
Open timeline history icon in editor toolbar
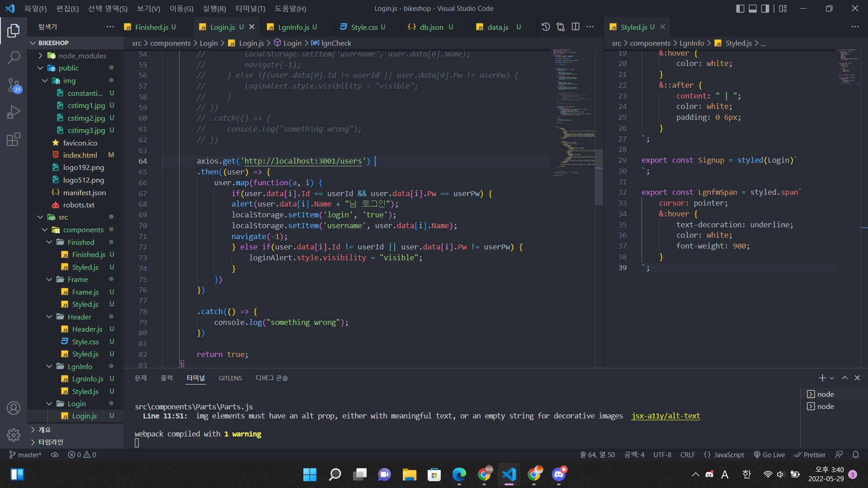pos(546,27)
